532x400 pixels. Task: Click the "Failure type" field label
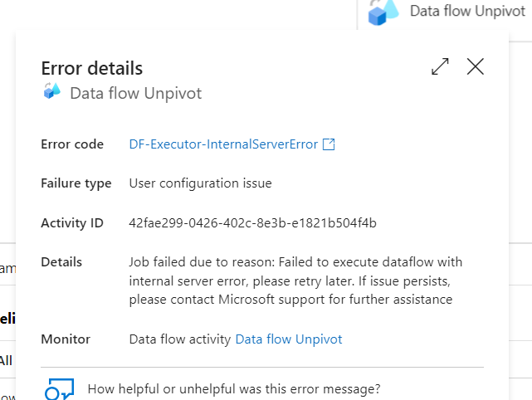click(76, 183)
